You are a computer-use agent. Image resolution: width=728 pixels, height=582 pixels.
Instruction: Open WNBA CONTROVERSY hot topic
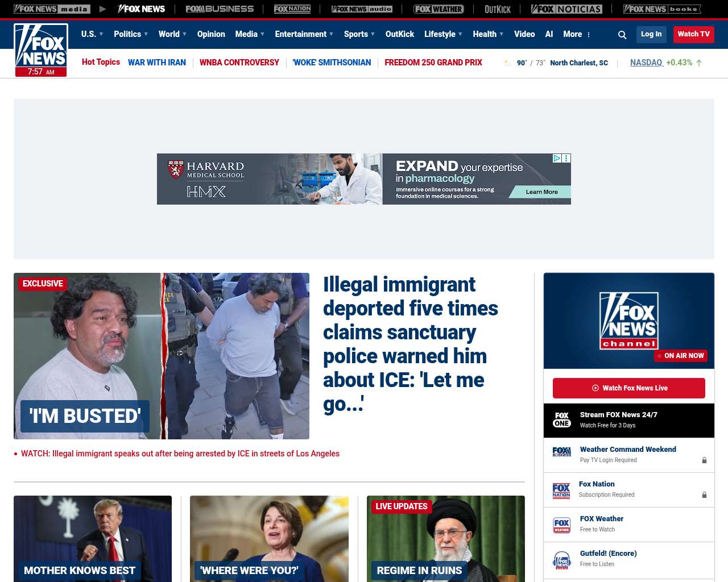239,63
